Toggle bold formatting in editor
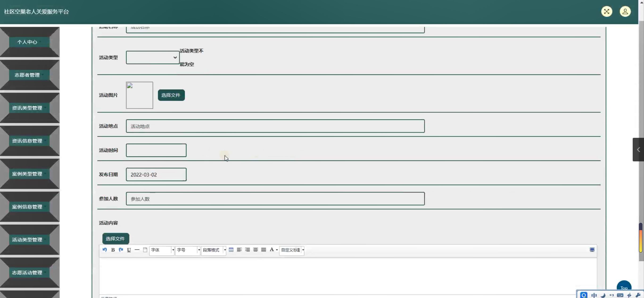The height and width of the screenshot is (298, 644). point(113,250)
